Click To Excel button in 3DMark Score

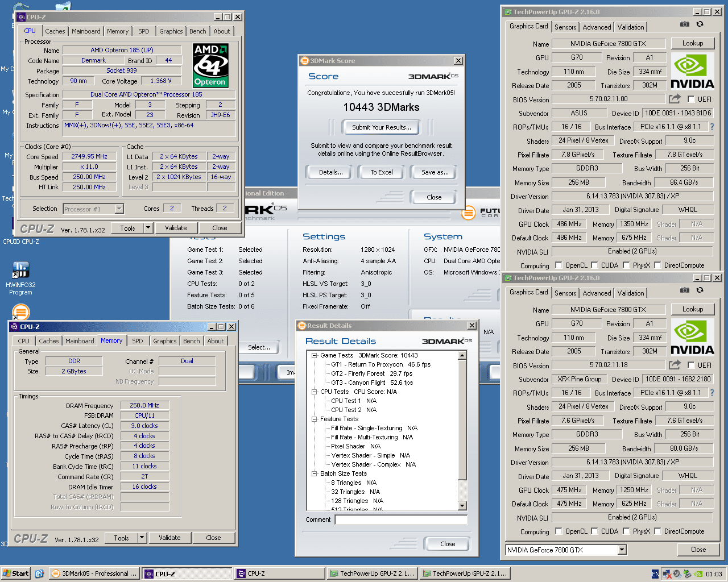pos(382,172)
